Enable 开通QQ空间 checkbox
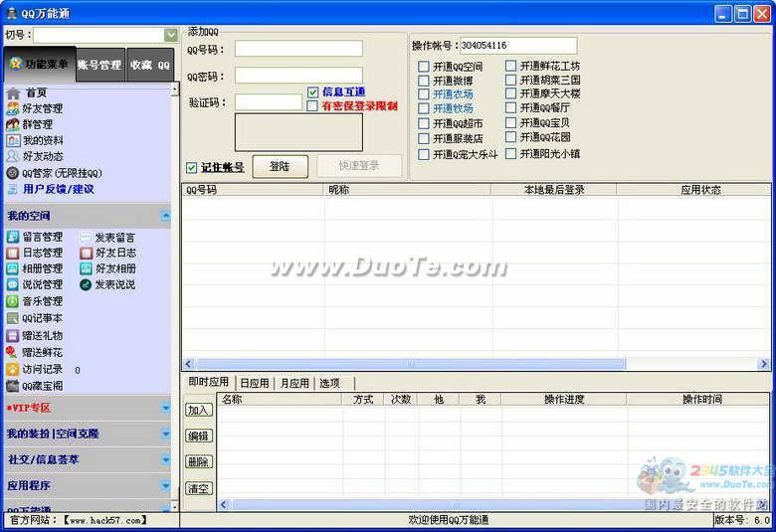The width and height of the screenshot is (776, 532). tap(424, 67)
